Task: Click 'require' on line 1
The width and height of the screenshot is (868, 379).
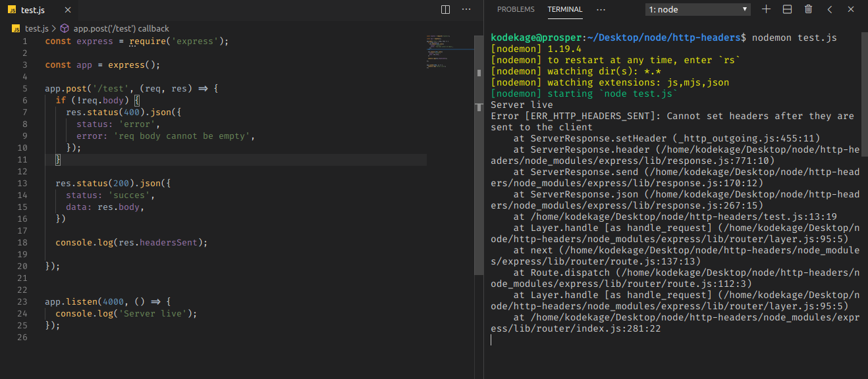Action: point(148,41)
